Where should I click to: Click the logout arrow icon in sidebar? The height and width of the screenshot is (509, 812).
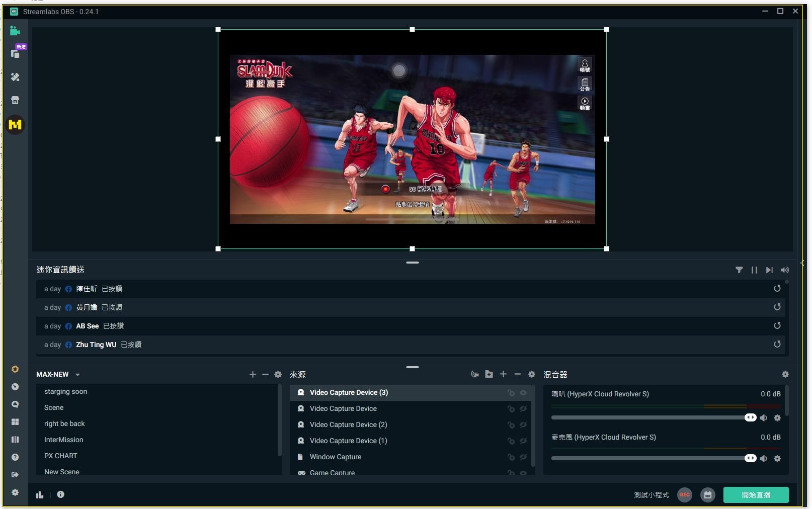click(15, 475)
